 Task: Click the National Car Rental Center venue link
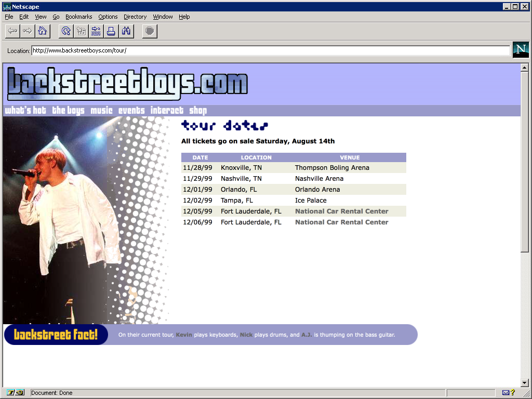(x=341, y=211)
